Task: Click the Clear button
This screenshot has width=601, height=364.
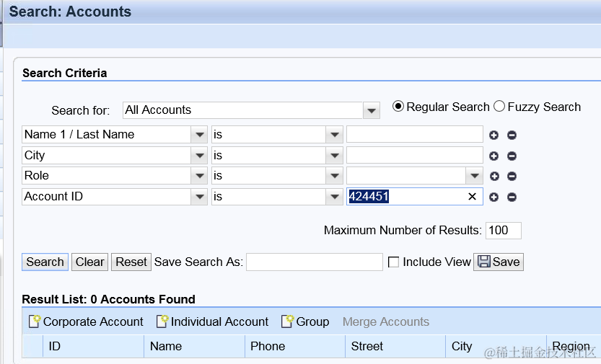Action: 89,262
